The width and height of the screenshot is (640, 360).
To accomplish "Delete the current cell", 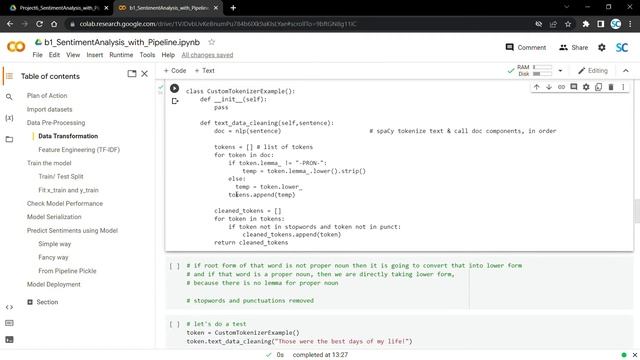I will [611, 87].
